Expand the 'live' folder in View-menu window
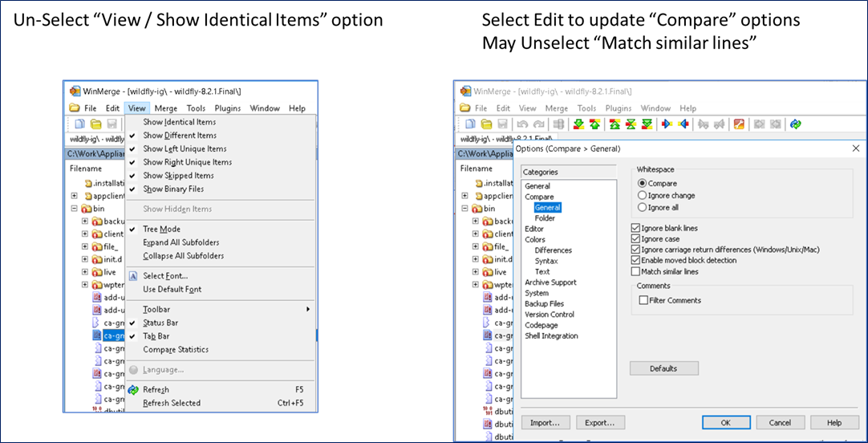Screen dimensions: 868x443 85,272
